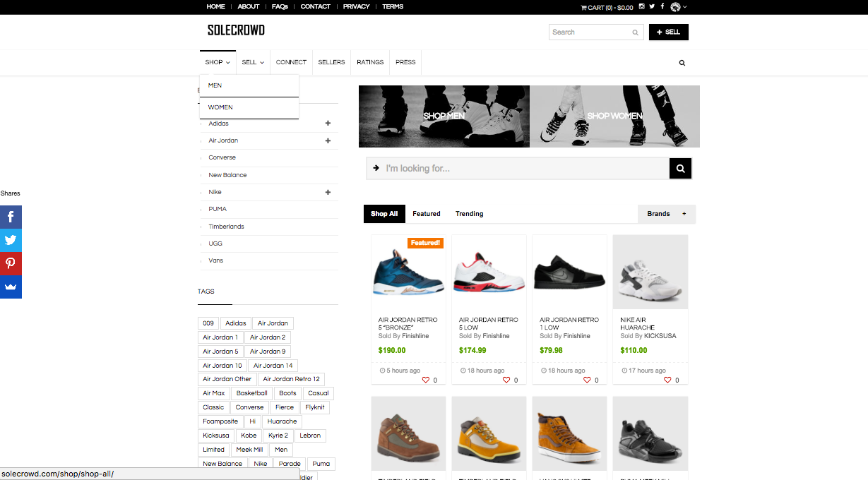Submit the 'I'm looking for' search button
The image size is (868, 480).
[680, 169]
